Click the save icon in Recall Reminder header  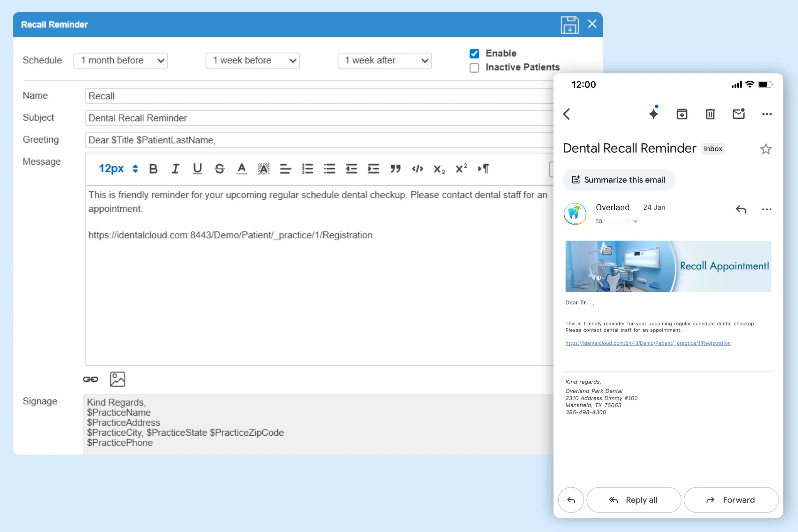click(x=569, y=25)
